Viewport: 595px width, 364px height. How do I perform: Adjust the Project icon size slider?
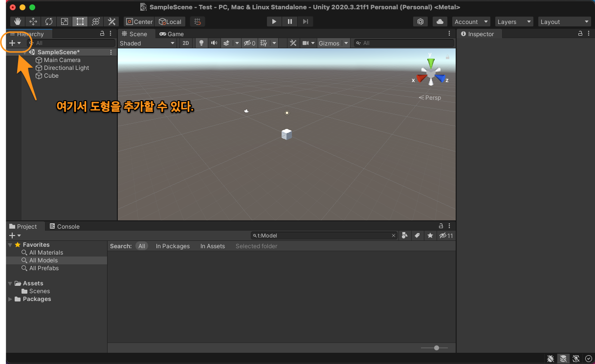437,348
